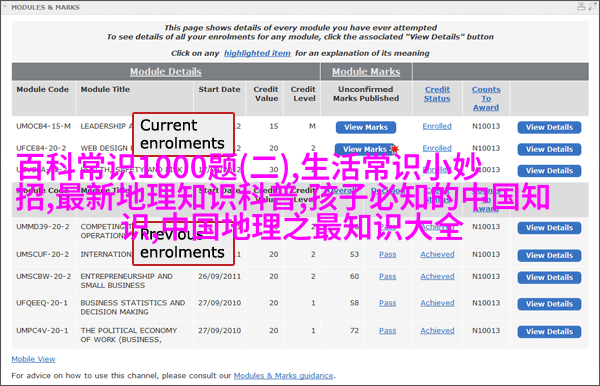Click Achieved status for UMPC4V-20-1
This screenshot has height=386, width=600.
[437, 331]
